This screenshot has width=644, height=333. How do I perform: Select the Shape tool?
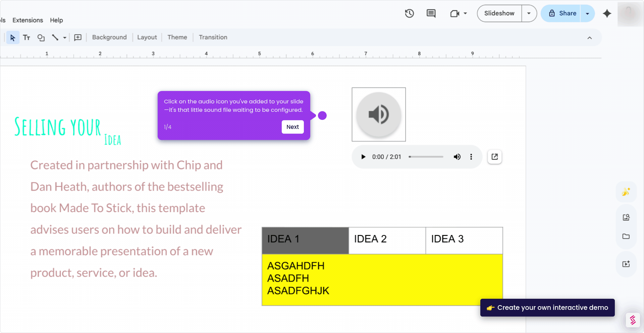point(41,38)
